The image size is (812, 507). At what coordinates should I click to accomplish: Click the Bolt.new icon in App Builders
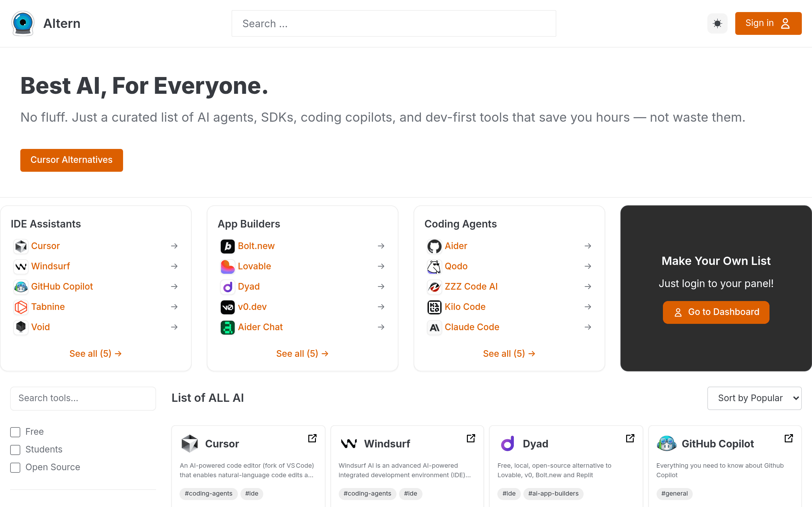coord(227,247)
